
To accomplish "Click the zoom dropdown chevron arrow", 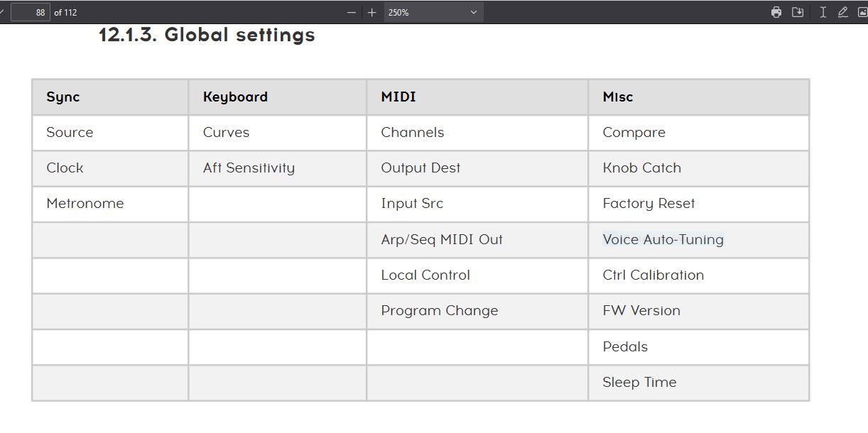I will coord(474,12).
